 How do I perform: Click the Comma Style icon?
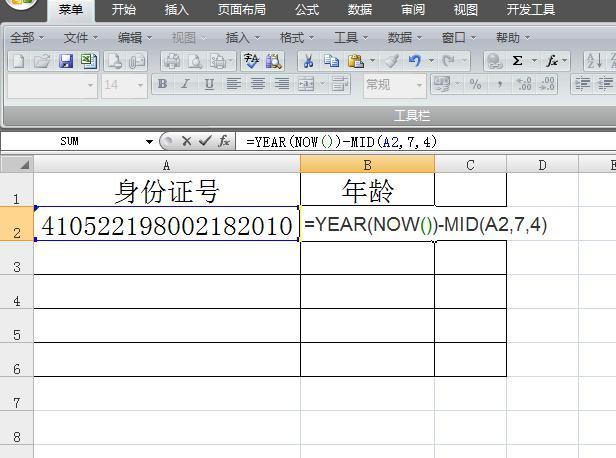click(499, 84)
